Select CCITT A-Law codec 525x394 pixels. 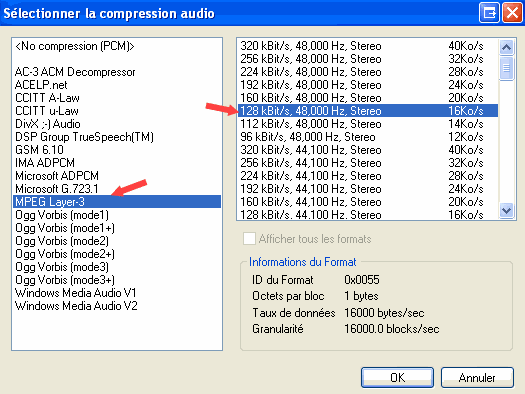click(x=117, y=98)
